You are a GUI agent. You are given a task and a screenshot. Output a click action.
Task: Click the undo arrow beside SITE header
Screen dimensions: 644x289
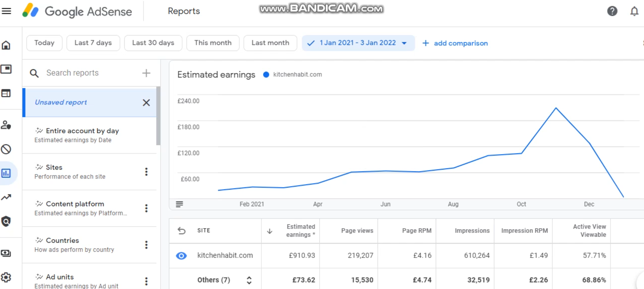click(181, 231)
